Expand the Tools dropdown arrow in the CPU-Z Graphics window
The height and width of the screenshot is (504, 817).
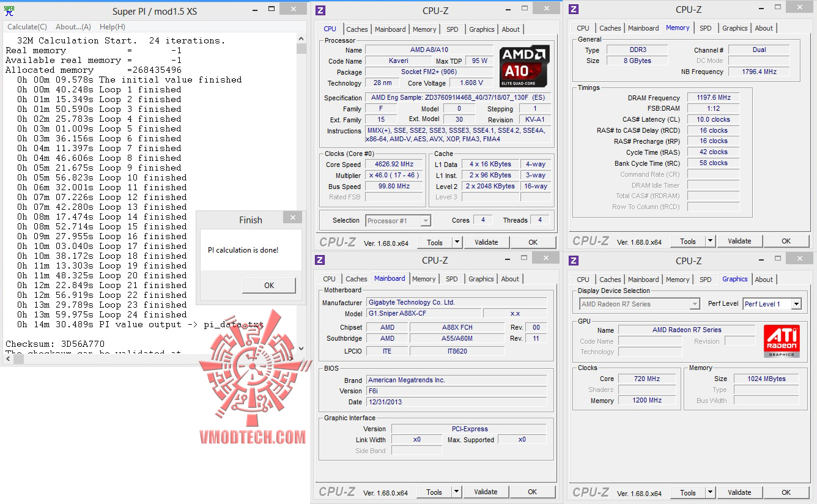(x=710, y=492)
